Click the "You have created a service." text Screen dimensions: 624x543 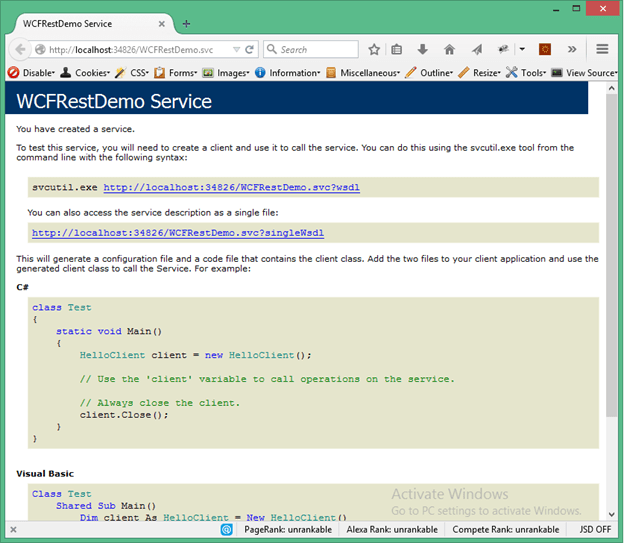[x=76, y=129]
